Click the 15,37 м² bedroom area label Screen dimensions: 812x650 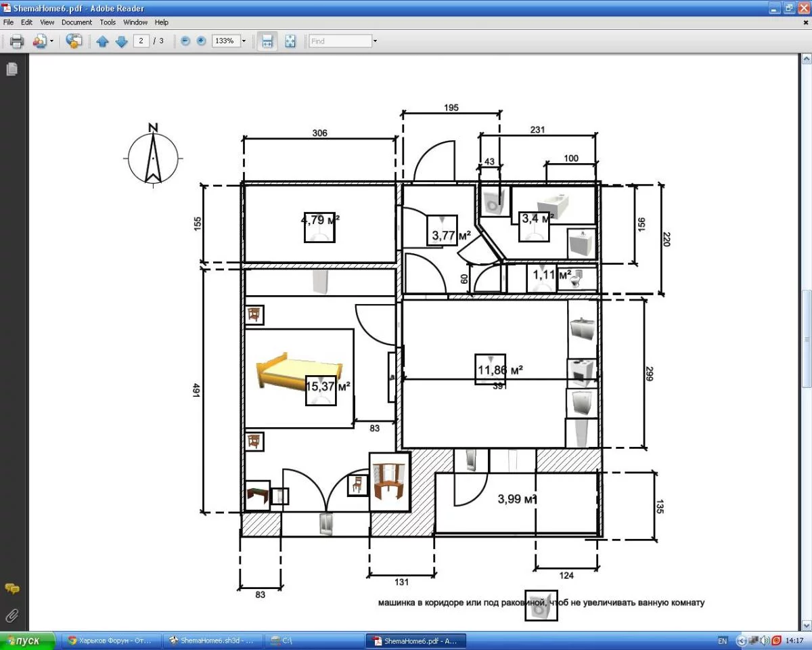pyautogui.click(x=327, y=387)
